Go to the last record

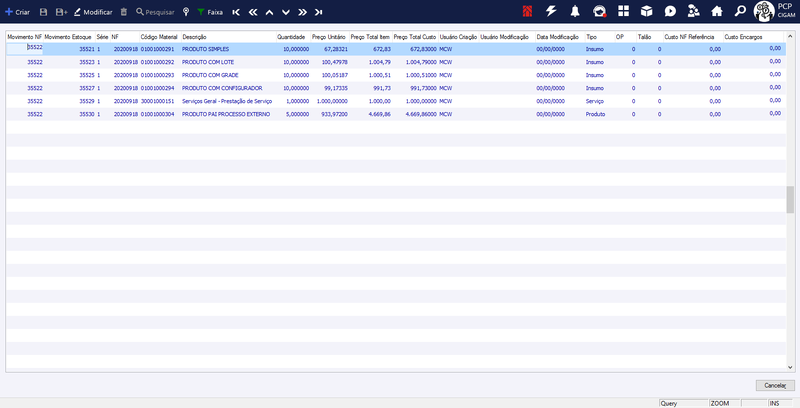(x=319, y=12)
